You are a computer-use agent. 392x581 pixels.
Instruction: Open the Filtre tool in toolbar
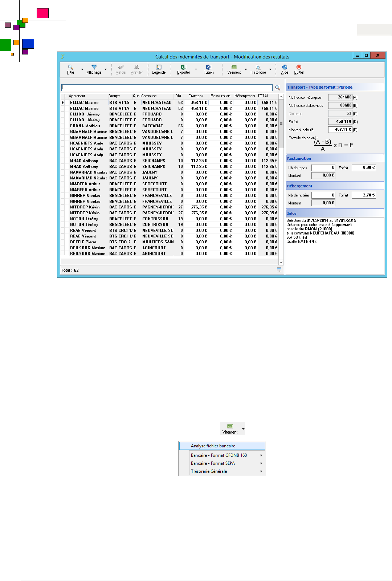[70, 69]
